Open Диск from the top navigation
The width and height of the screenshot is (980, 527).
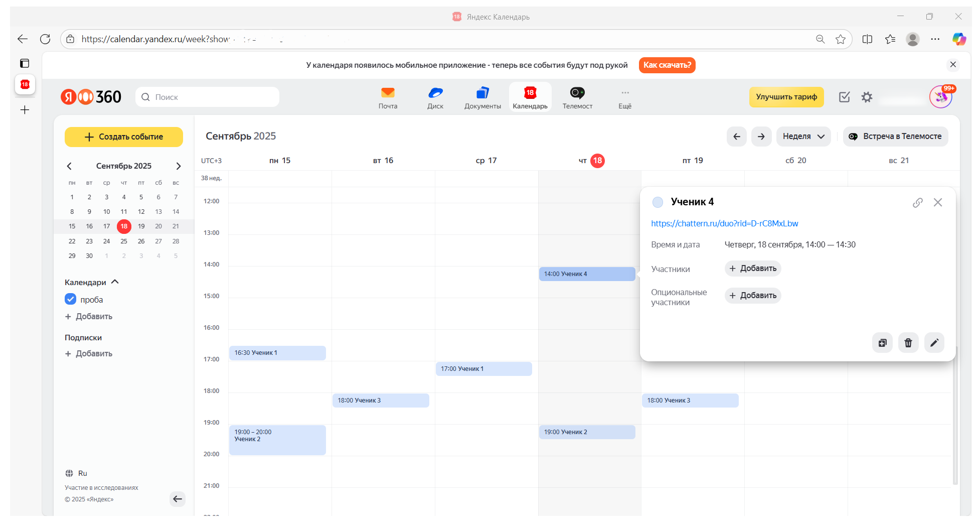435,97
